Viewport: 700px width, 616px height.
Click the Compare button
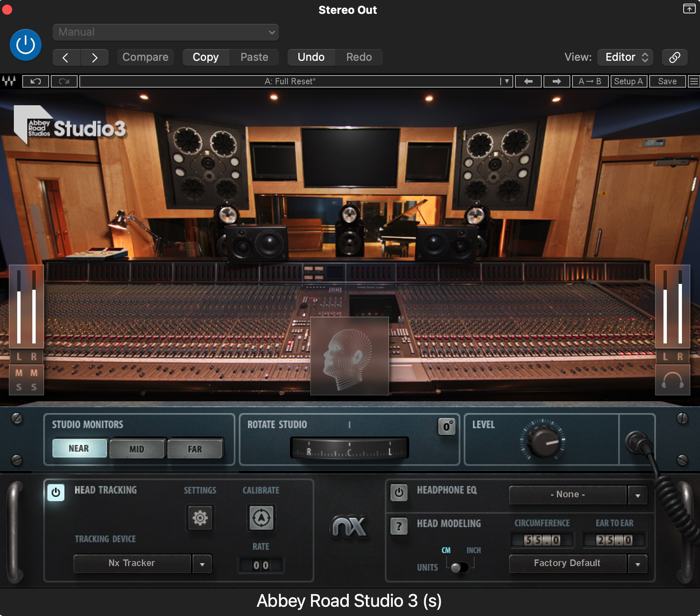click(145, 57)
